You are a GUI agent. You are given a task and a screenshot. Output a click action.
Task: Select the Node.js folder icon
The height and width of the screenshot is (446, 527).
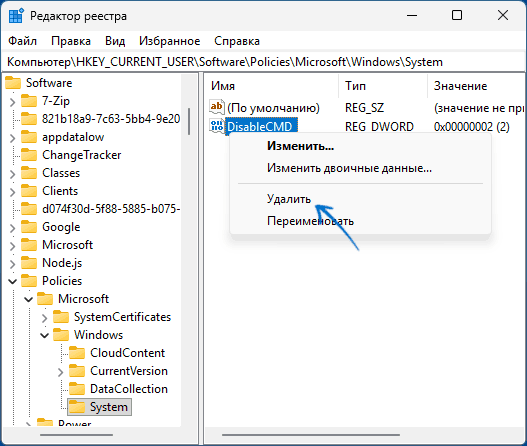coord(29,263)
